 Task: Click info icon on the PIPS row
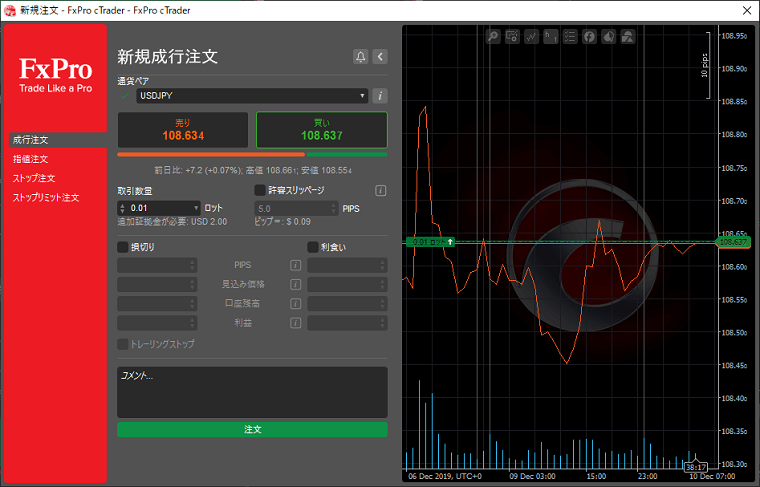pyautogui.click(x=295, y=265)
